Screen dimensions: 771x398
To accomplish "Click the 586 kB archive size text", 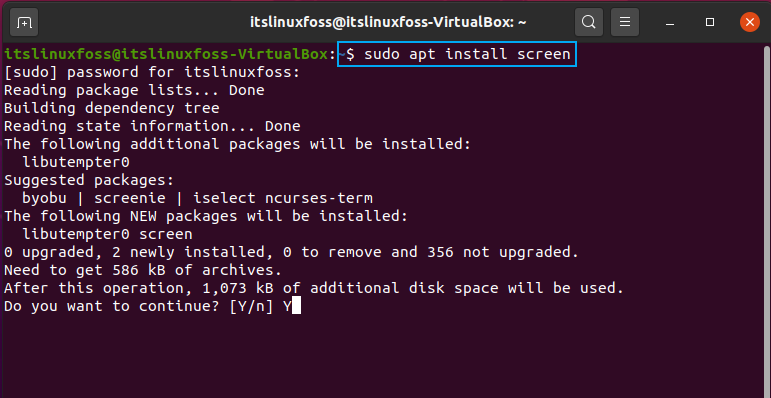I will click(x=139, y=271).
